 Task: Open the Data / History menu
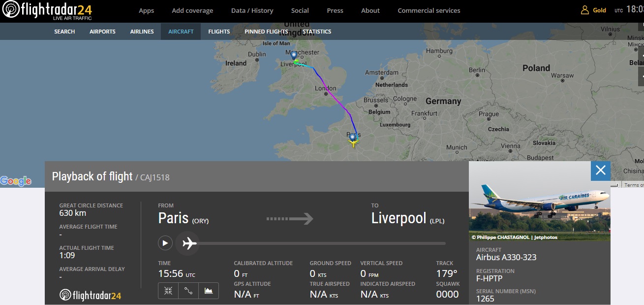pos(252,10)
